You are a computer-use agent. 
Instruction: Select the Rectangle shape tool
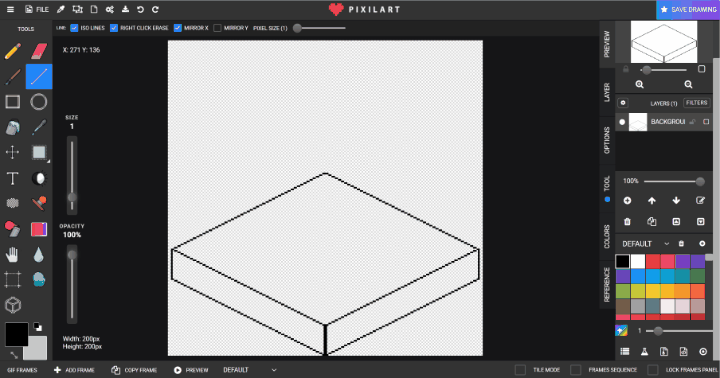[13, 102]
